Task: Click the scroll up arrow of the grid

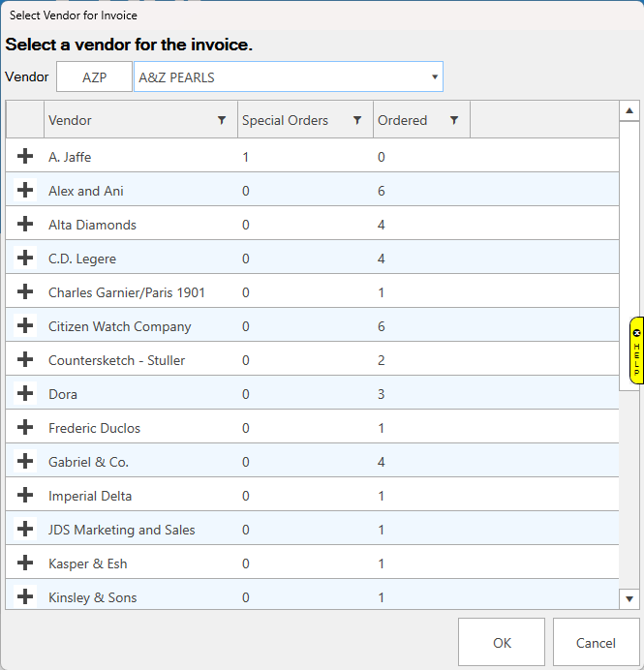Action: [x=629, y=109]
